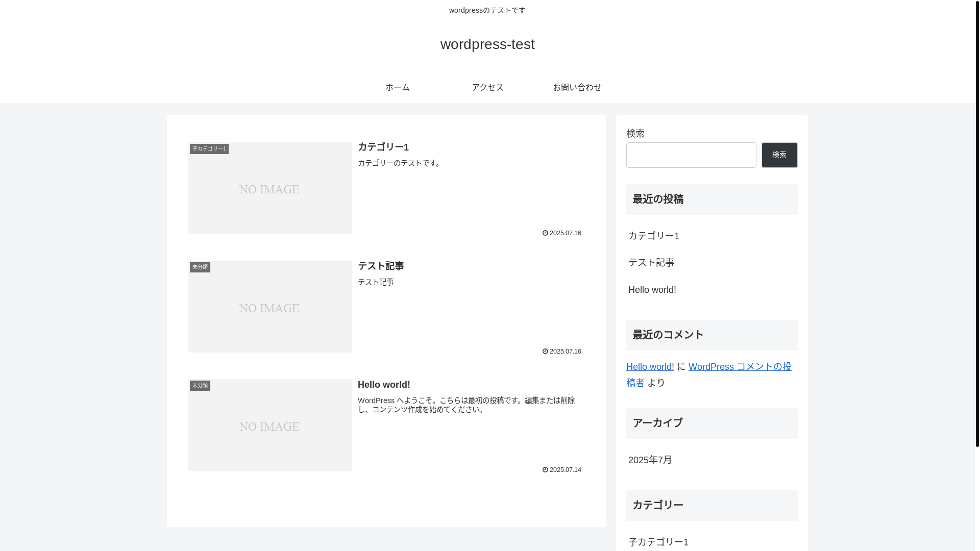The height and width of the screenshot is (551, 980).
Task: Go to the ホーム menu item
Action: 398,87
